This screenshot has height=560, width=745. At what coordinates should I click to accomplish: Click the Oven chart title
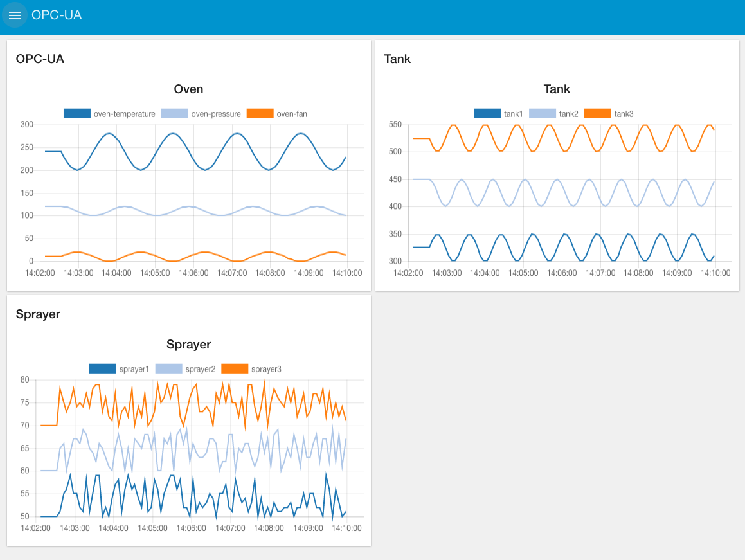tap(188, 89)
